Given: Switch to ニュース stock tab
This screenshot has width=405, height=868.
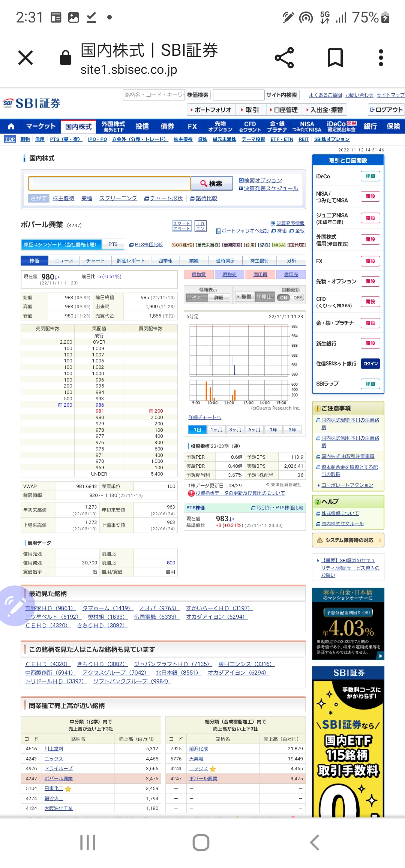Looking at the screenshot, I should (x=64, y=260).
